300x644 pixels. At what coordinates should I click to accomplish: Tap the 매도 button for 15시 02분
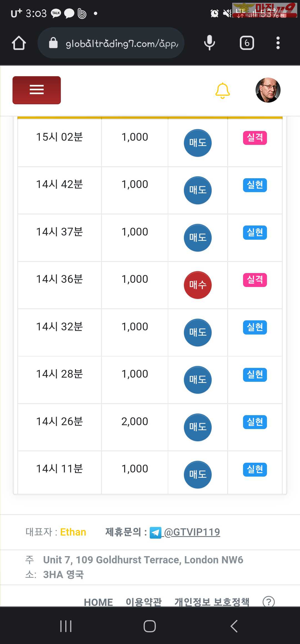tap(198, 143)
